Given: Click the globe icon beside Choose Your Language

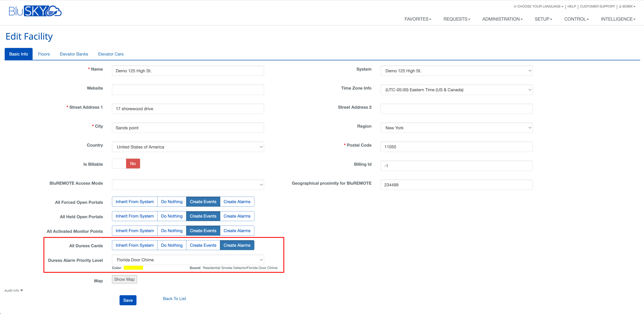Looking at the screenshot, I should (515, 7).
